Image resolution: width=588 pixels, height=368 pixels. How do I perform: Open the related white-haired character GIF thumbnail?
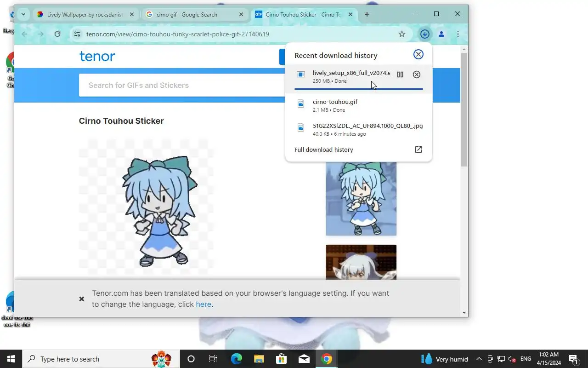[361, 262]
